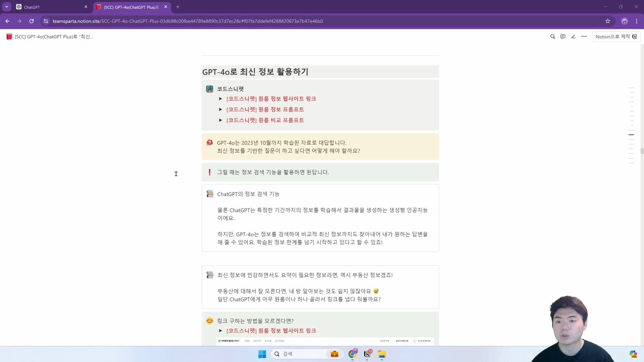Click books icon beside '최신 정보에 민감하면서도'
The height and width of the screenshot is (362, 644).
click(x=210, y=275)
